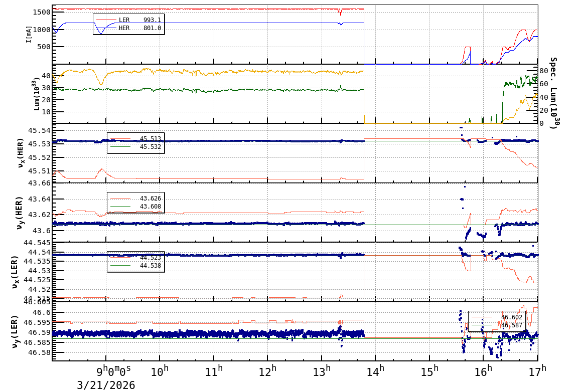Click the 1000 tick label on current axis

[x=42, y=30]
